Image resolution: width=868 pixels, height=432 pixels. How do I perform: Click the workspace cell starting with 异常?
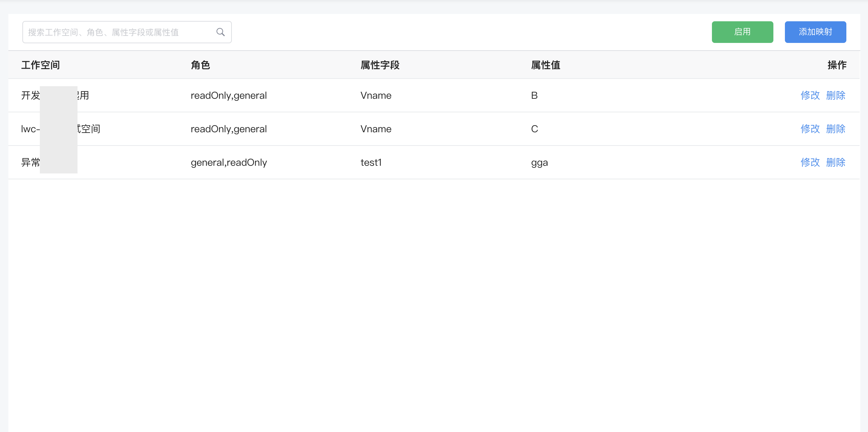tap(31, 162)
